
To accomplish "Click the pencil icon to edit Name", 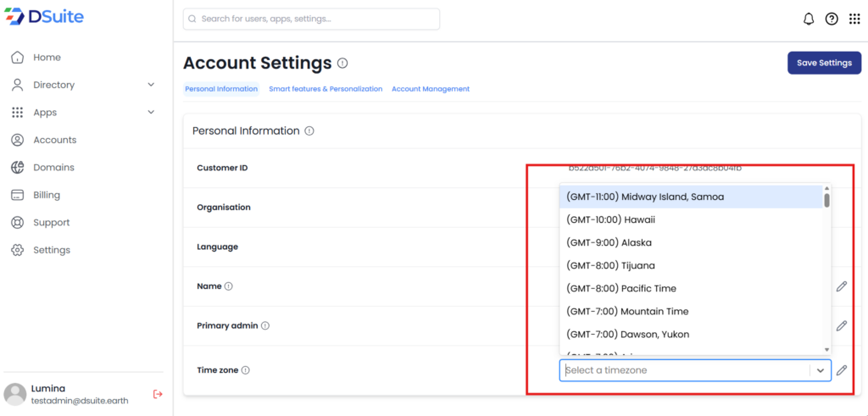I will point(841,286).
